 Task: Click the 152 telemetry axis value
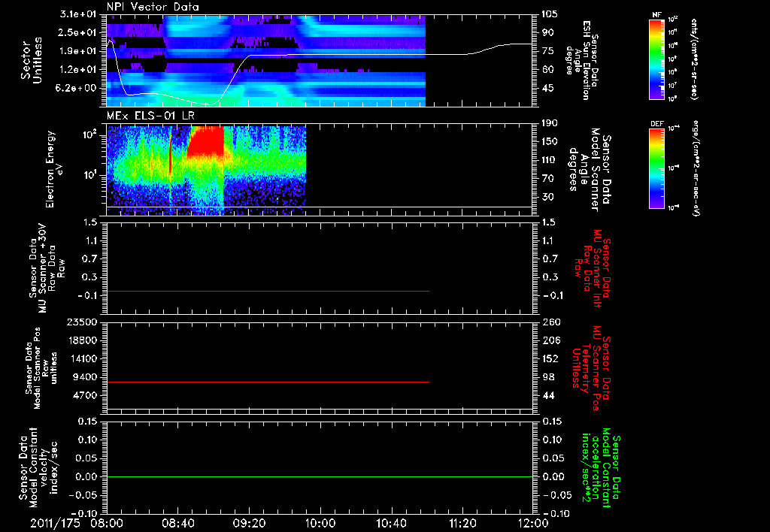(551, 358)
